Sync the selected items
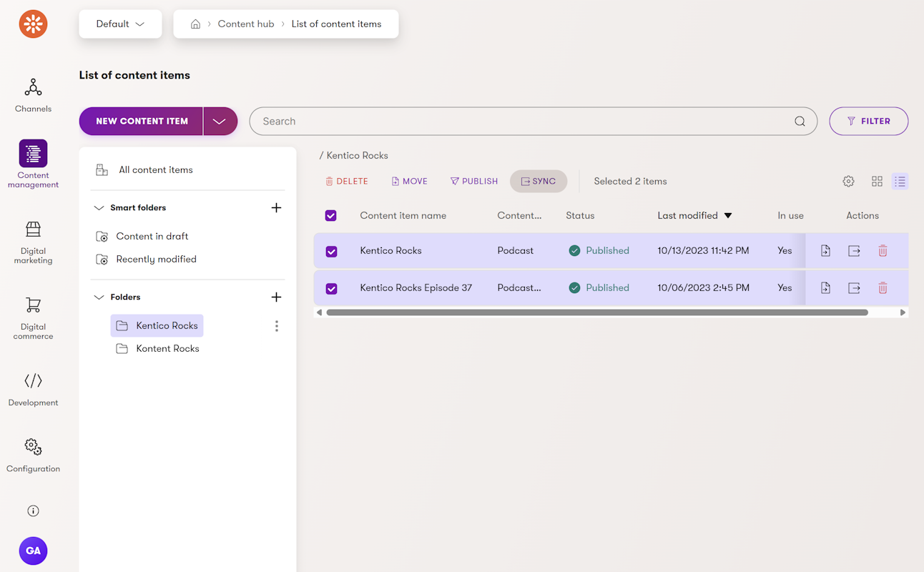Viewport: 924px width, 572px height. coord(539,182)
